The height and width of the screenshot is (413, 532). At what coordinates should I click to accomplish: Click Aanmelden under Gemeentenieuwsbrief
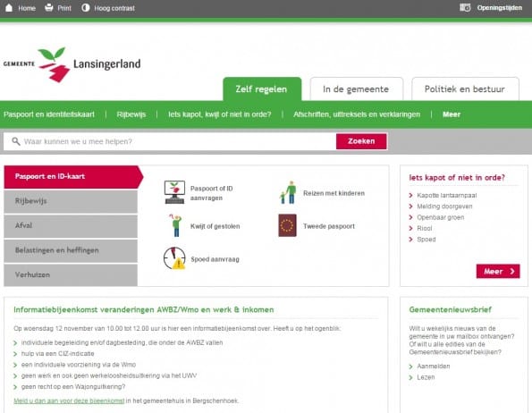point(434,367)
